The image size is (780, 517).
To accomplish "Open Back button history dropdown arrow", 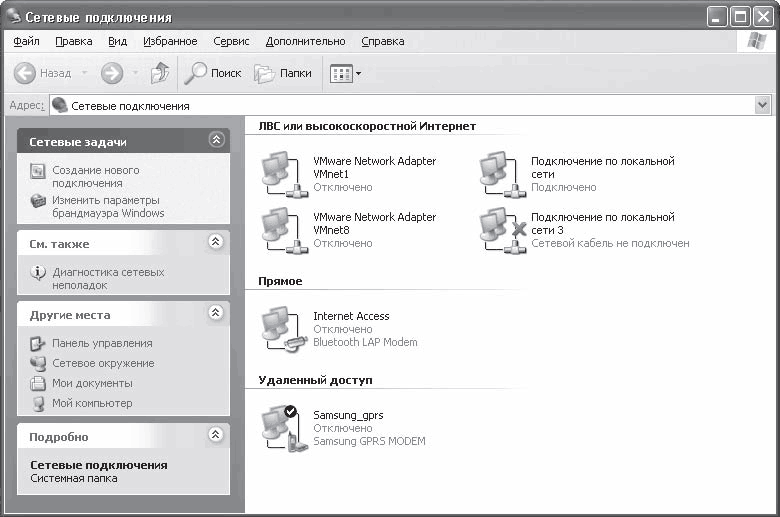I will click(x=84, y=73).
